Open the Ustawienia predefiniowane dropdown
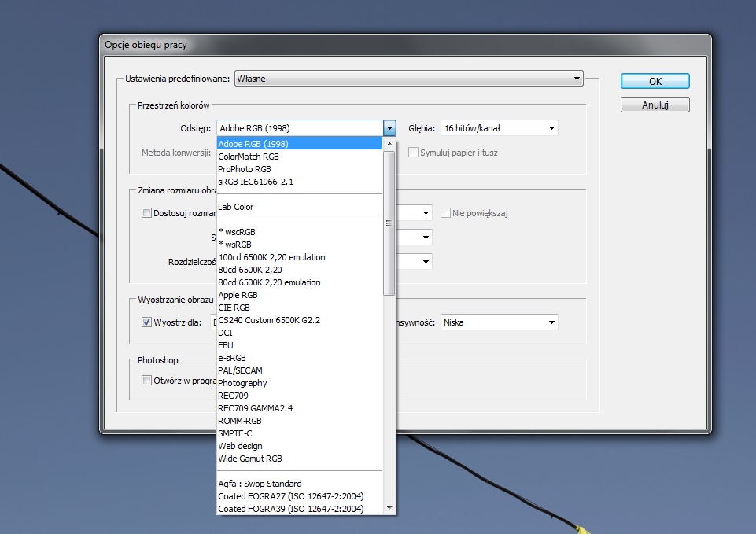756x534 pixels. 408,79
